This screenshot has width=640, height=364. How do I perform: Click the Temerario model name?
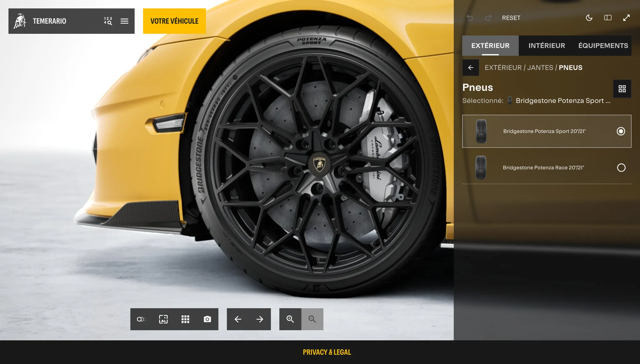[49, 21]
